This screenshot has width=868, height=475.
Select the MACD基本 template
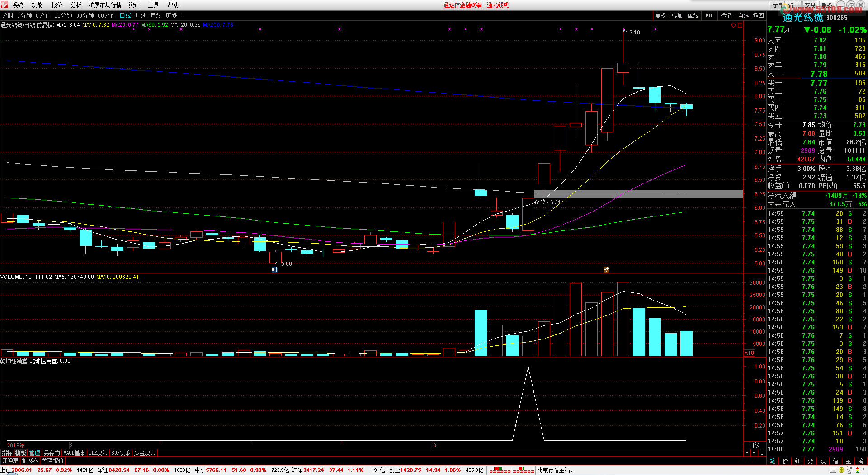[74, 453]
